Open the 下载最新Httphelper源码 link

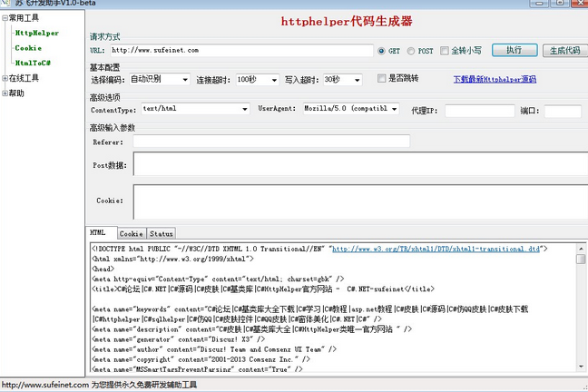pos(495,80)
